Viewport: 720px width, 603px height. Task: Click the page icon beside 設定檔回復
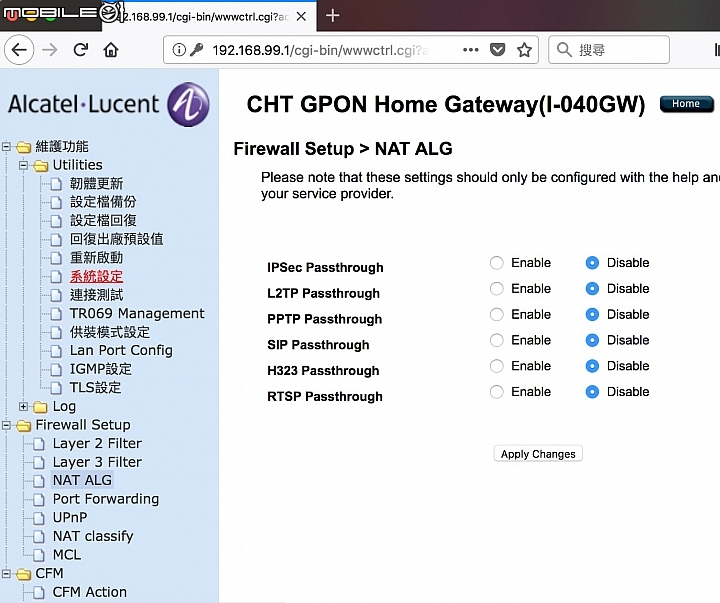(56, 221)
